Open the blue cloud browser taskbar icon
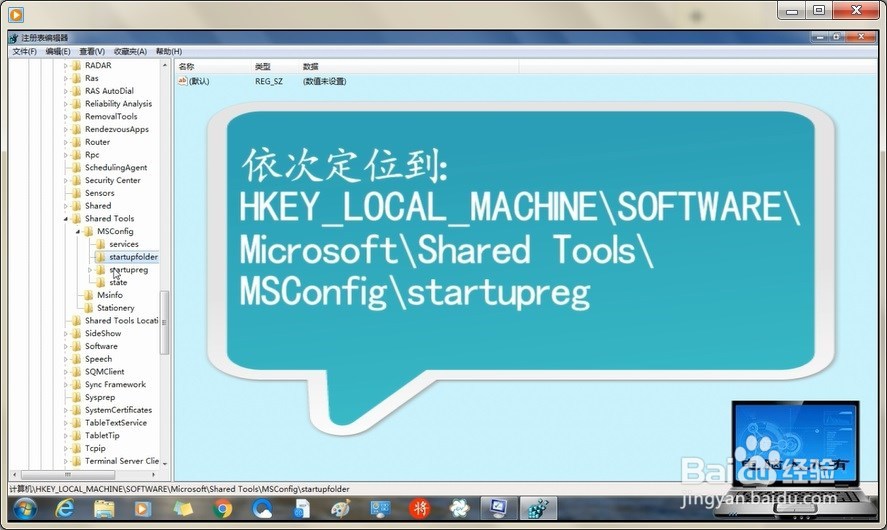The width and height of the screenshot is (887, 530). (x=262, y=509)
